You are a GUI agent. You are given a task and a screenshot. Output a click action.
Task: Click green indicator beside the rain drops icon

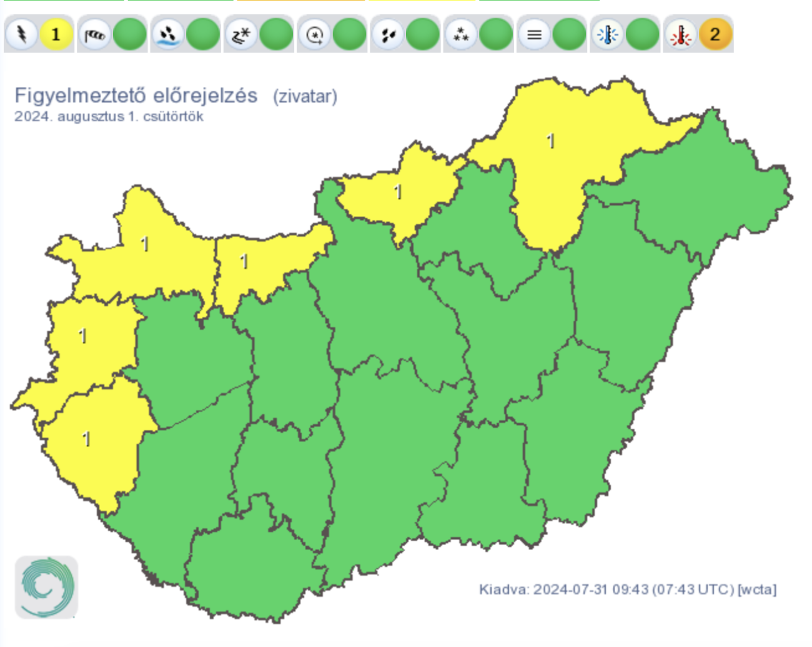tap(423, 34)
